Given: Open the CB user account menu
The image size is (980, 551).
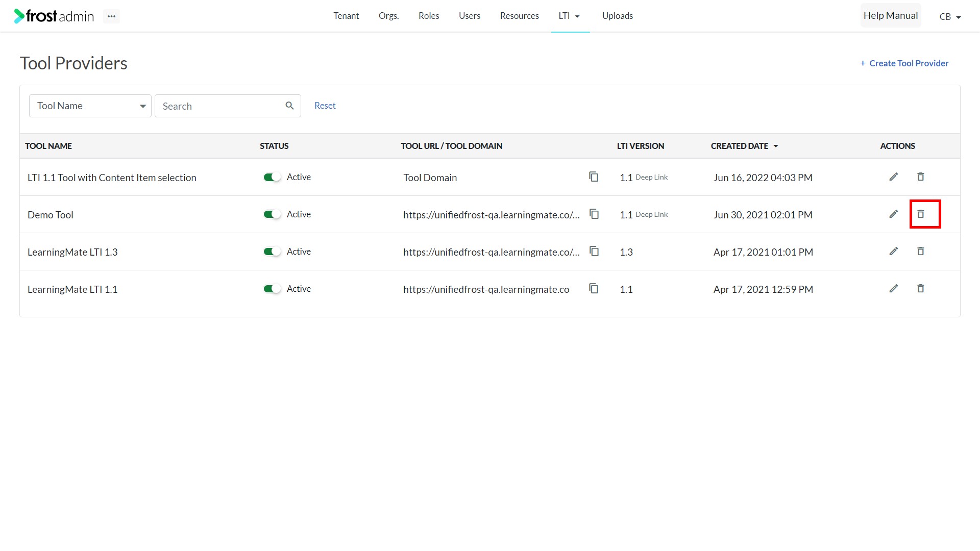Looking at the screenshot, I should tap(950, 16).
